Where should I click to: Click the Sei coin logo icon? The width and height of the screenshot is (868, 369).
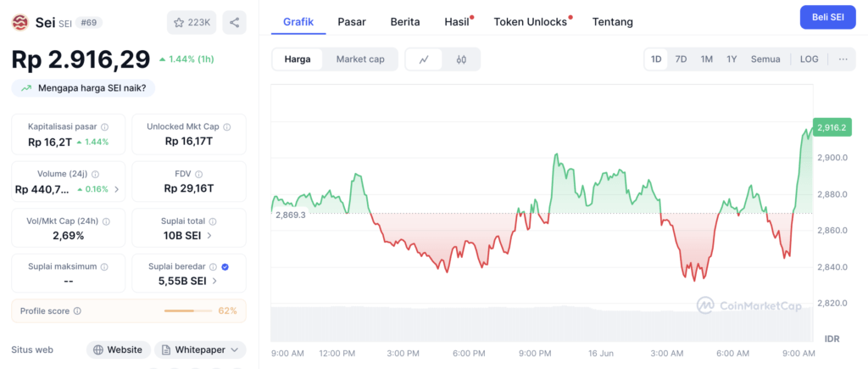pyautogui.click(x=21, y=23)
